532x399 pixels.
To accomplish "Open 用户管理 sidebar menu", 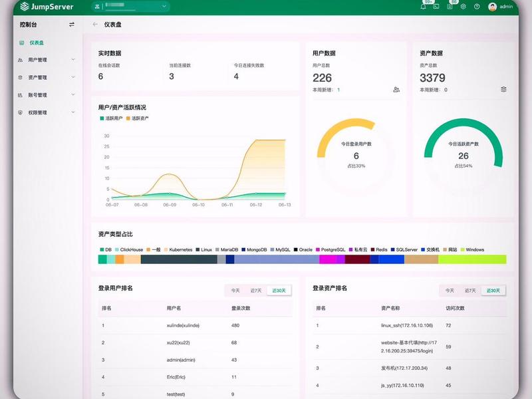I will 47,60.
